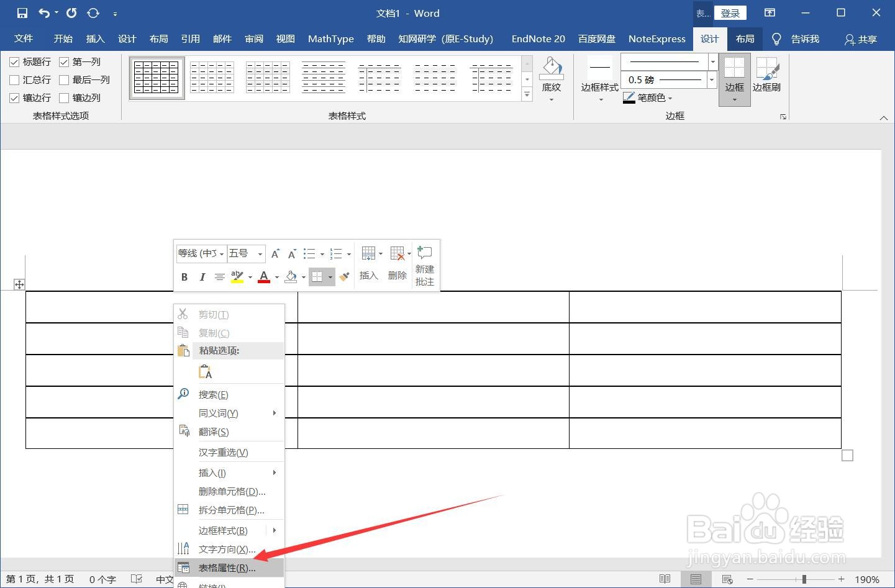Click the proofing check icon in status bar
The width and height of the screenshot is (895, 588).
(x=137, y=579)
